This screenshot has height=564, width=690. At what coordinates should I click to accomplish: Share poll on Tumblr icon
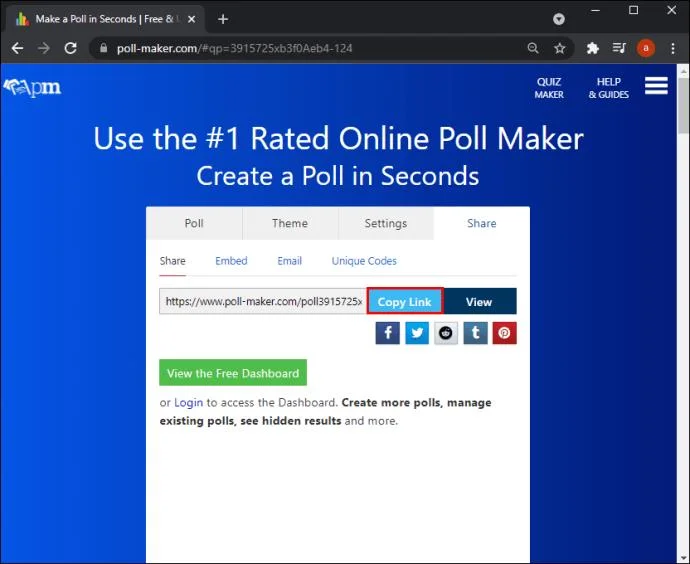pyautogui.click(x=475, y=333)
